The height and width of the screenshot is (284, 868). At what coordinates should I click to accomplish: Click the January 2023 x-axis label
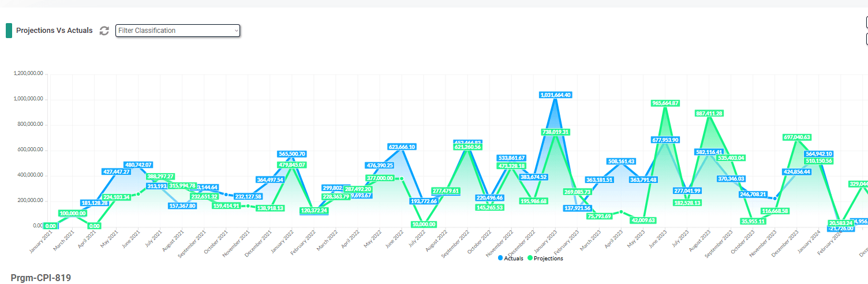pos(547,241)
